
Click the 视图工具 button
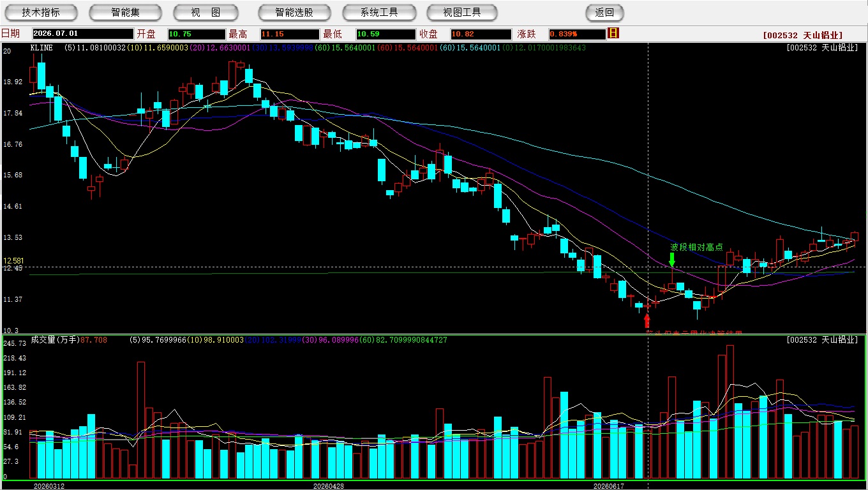coord(462,12)
